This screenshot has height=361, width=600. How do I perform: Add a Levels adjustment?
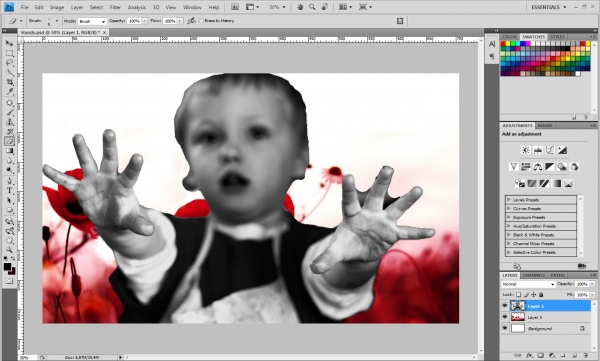(538, 150)
